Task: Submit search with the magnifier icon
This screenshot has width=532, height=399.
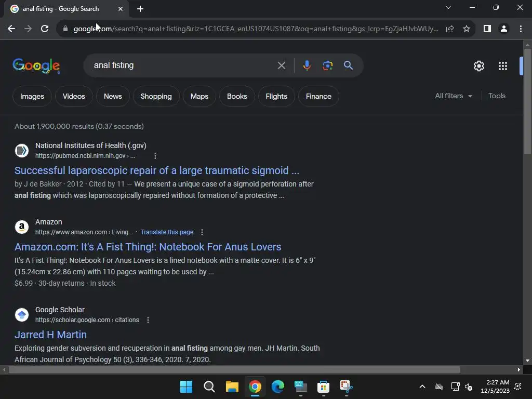Action: tap(348, 65)
